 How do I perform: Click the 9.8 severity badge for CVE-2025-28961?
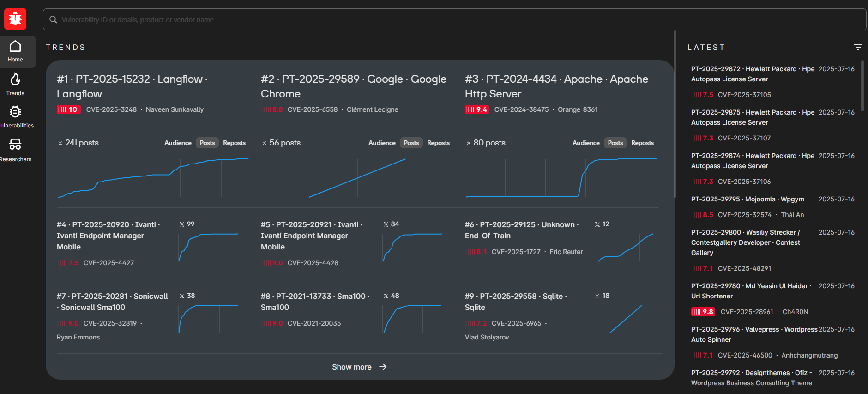coord(703,312)
